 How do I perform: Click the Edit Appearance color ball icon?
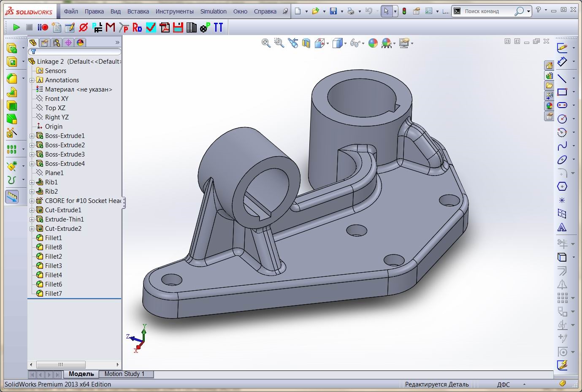click(373, 43)
